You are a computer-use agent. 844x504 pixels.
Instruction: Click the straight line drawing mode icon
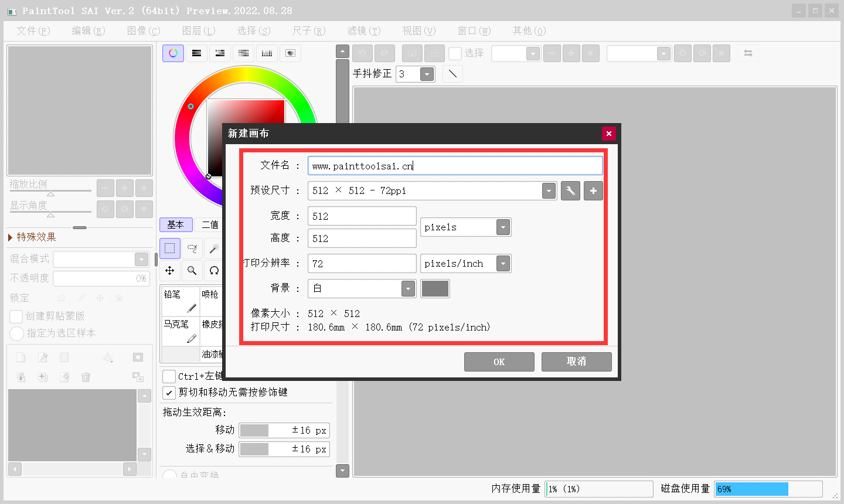[x=452, y=74]
